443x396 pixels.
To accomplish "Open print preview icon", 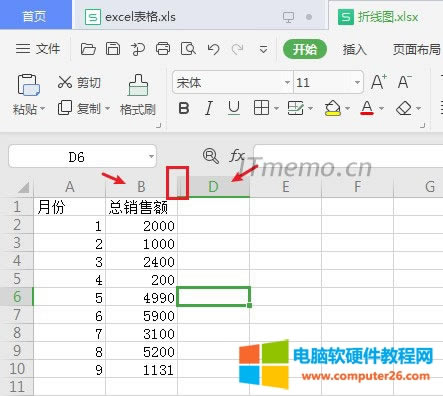I will [x=188, y=49].
